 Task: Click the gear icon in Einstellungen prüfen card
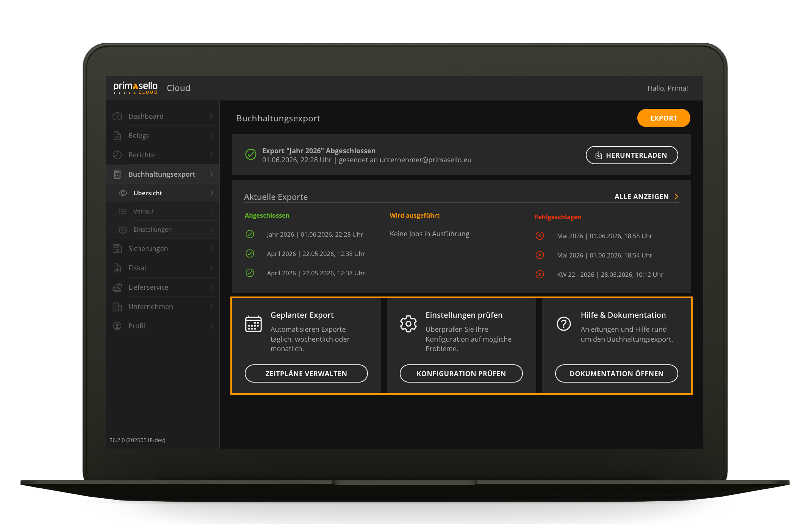(x=408, y=324)
